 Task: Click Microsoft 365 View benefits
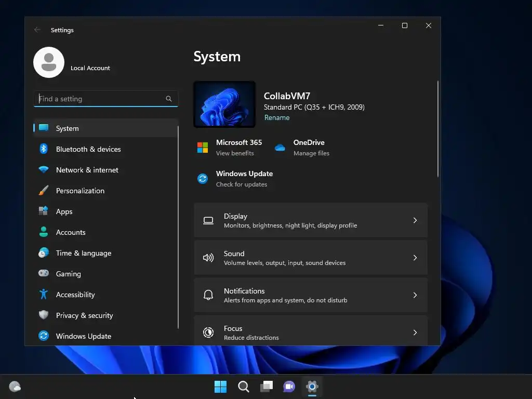click(235, 153)
